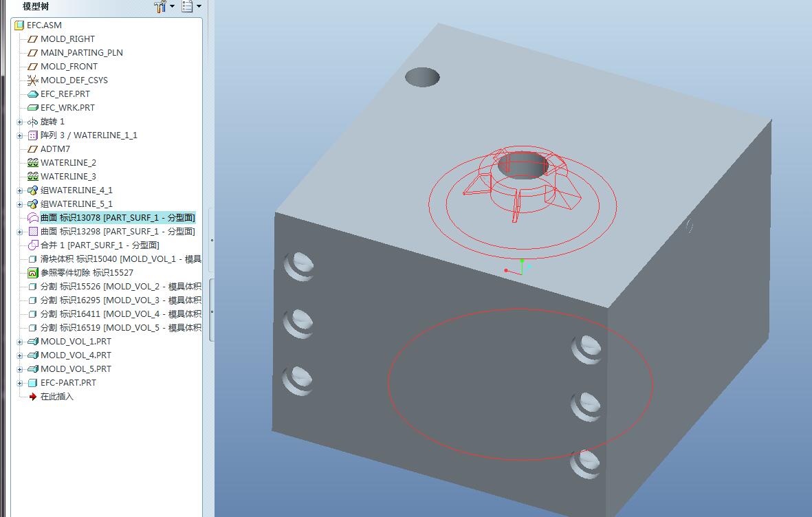Click the MOLD_DEF_CSYS coordinate system icon
This screenshot has width=812, height=517.
[x=32, y=80]
